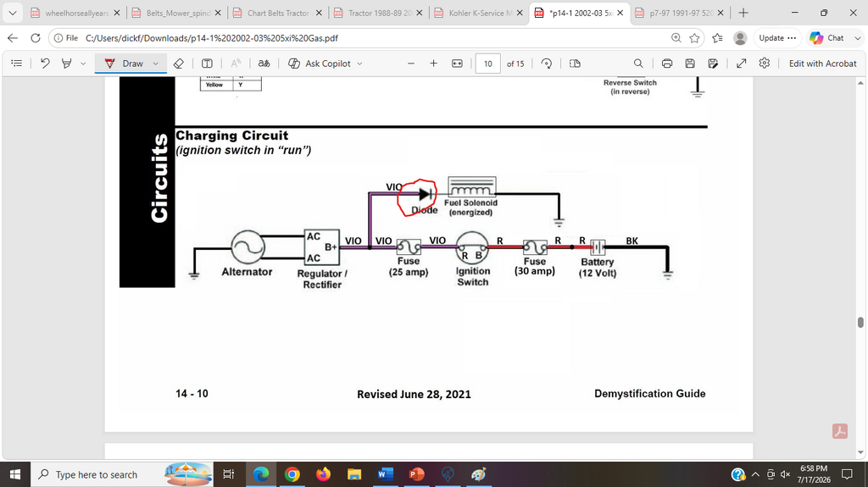Switch to the Chart Belts Tractor tab
Screen dimensions: 868x487
click(x=278, y=13)
